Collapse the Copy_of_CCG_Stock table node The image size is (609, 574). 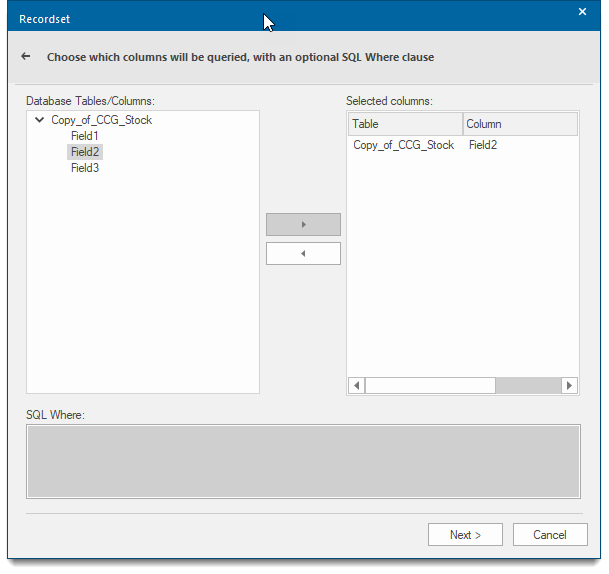pyautogui.click(x=39, y=120)
